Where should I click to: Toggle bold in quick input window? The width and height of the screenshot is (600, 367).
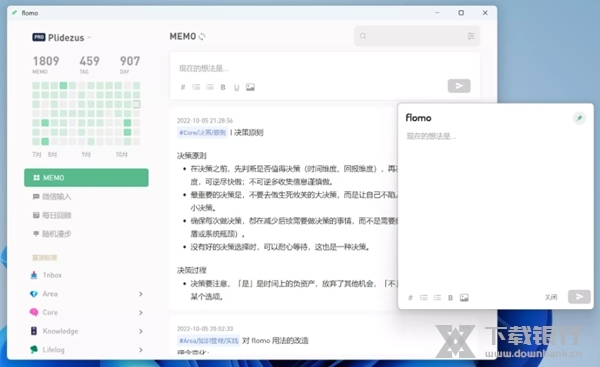pos(450,297)
